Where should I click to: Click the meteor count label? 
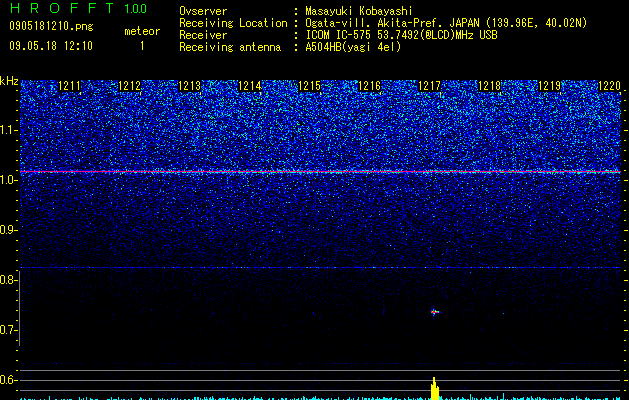[142, 31]
